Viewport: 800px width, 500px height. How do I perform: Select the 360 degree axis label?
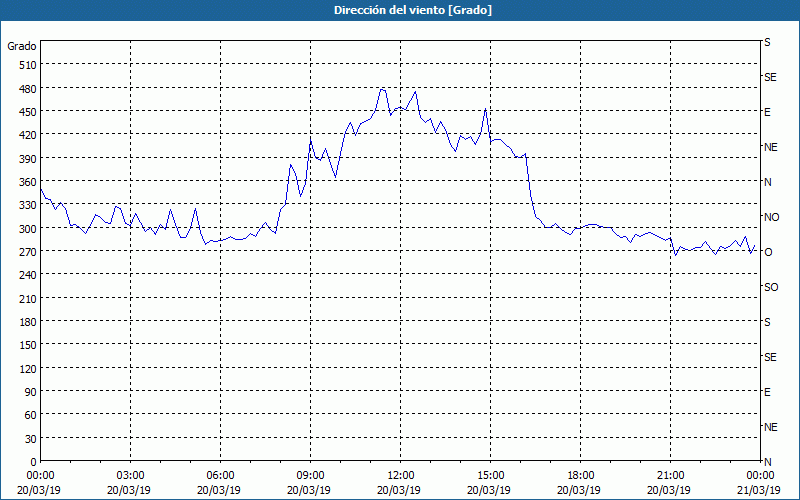click(x=28, y=182)
